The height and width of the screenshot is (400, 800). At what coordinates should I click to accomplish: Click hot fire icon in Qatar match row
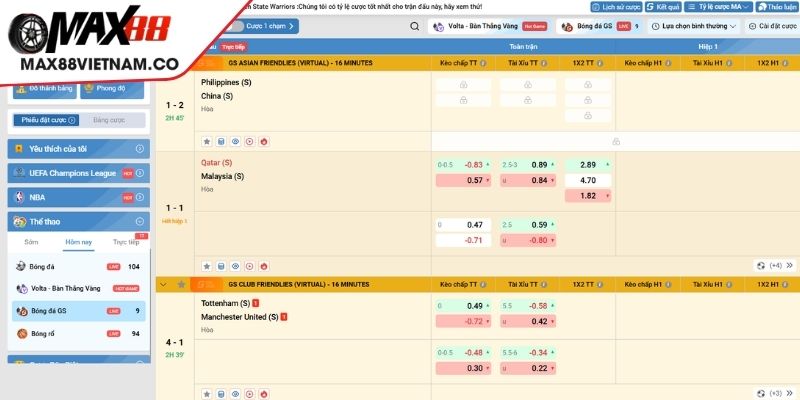pos(264,267)
